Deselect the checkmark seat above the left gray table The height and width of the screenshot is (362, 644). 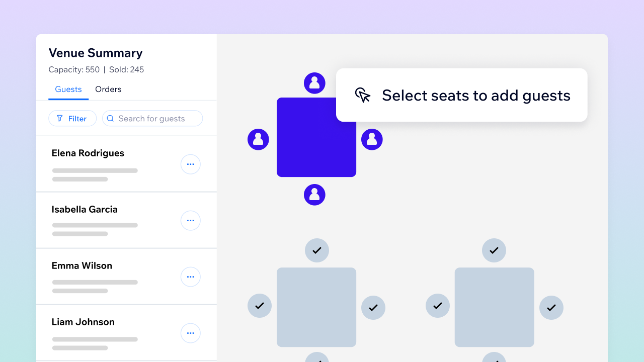317,250
